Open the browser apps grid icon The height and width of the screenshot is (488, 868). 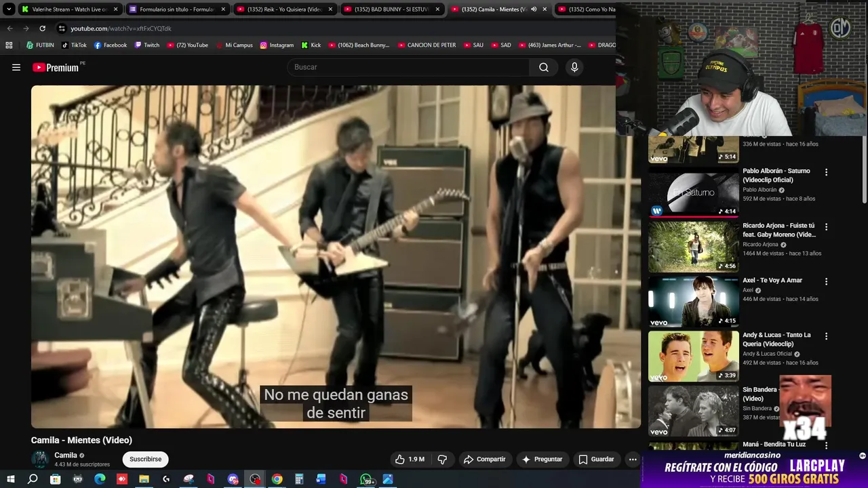(x=9, y=45)
